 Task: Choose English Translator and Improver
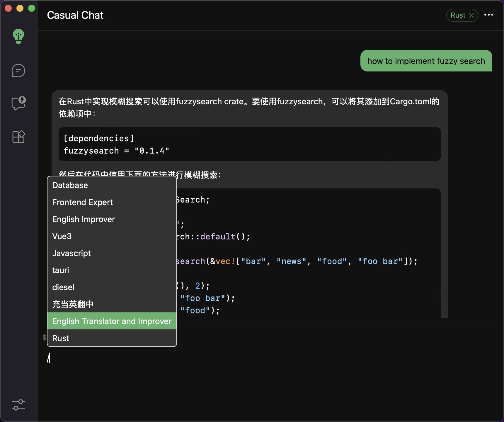tap(112, 321)
